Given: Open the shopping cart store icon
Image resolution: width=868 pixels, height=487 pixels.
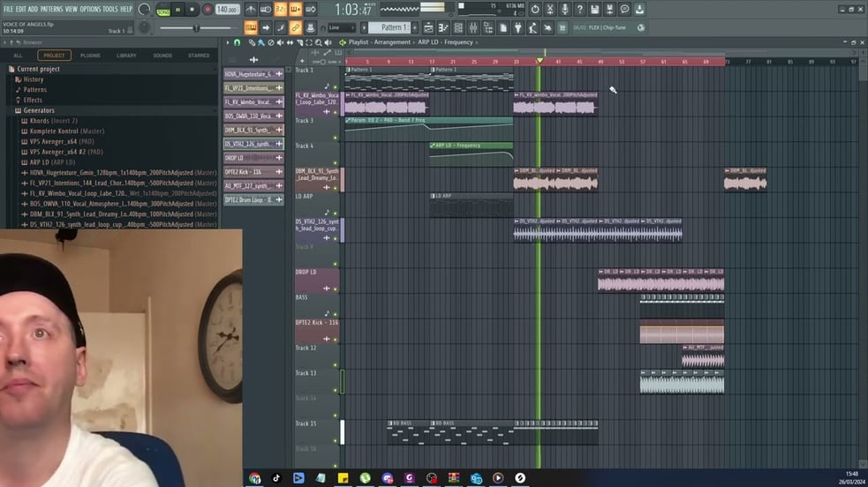Looking at the screenshot, I should (x=562, y=27).
